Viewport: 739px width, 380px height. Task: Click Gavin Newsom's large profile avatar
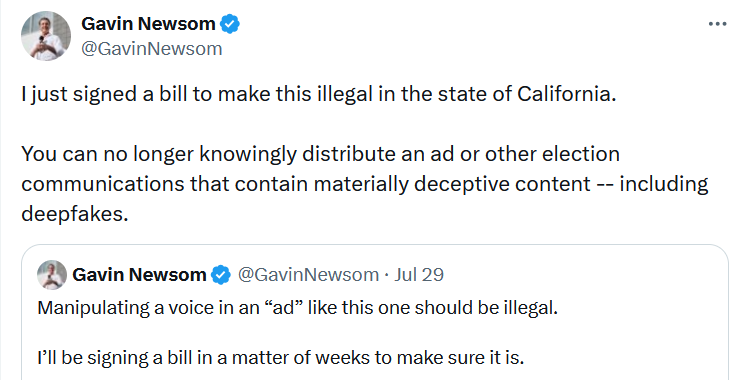point(46,36)
